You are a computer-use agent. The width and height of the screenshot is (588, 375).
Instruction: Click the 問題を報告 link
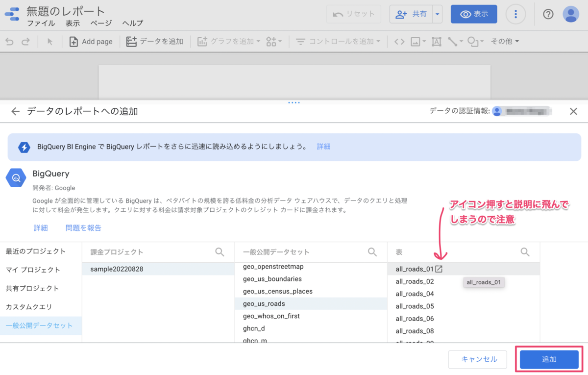coord(83,228)
